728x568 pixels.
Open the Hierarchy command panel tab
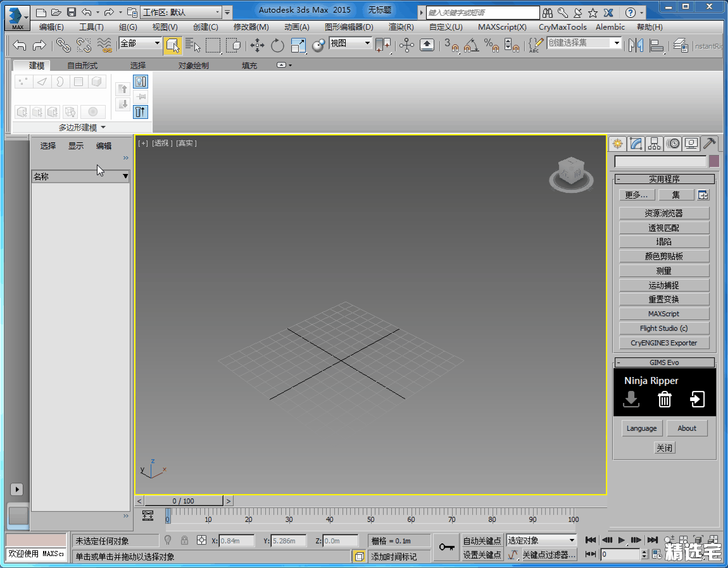click(x=655, y=144)
